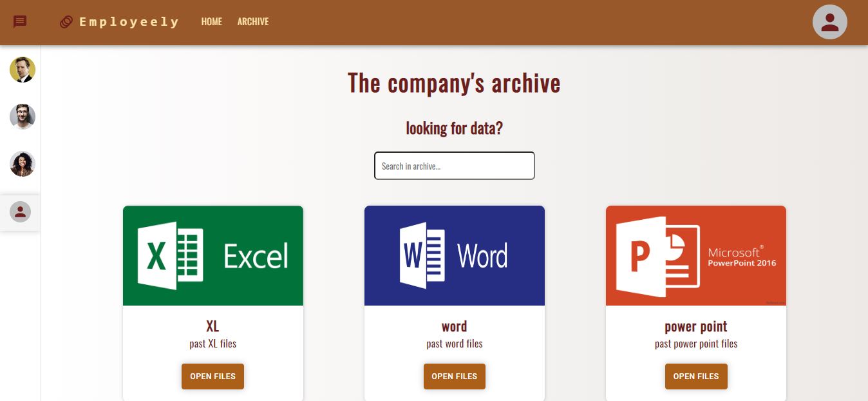The height and width of the screenshot is (401, 868).
Task: Open files for the XL card
Action: tap(213, 377)
